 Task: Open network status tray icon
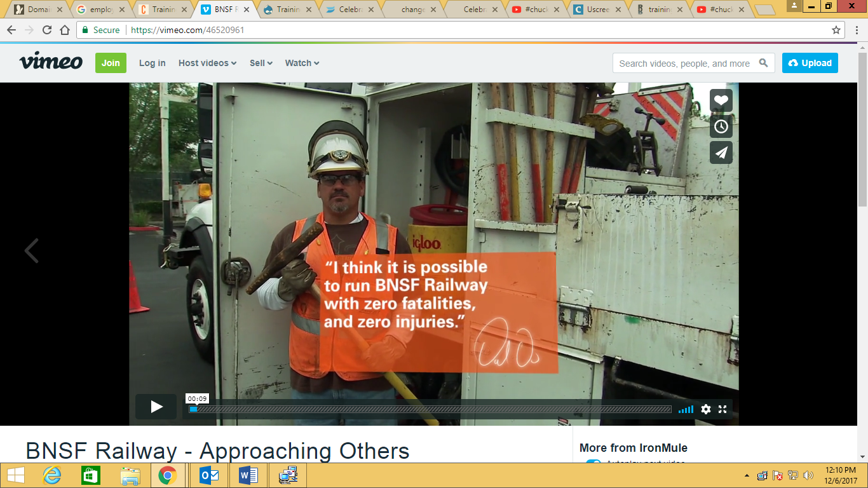tap(792, 475)
